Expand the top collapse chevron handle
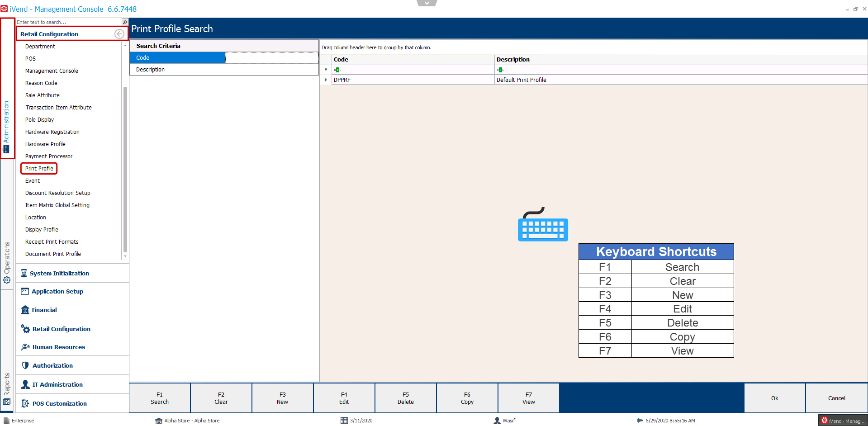 (x=427, y=3)
